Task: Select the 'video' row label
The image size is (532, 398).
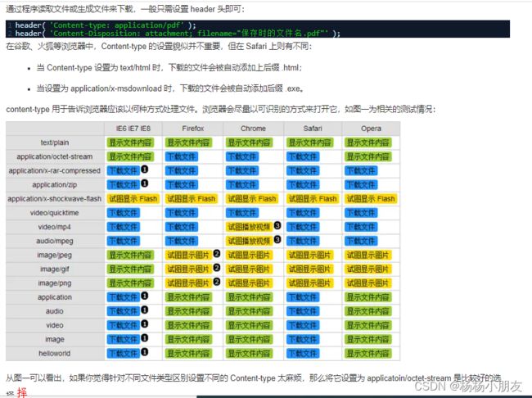Action: pyautogui.click(x=55, y=325)
